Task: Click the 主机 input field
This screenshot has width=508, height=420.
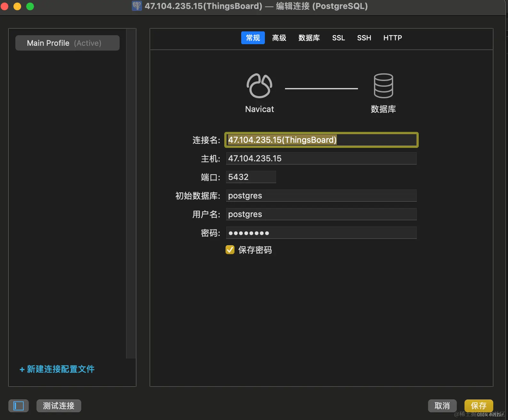Action: (321, 158)
